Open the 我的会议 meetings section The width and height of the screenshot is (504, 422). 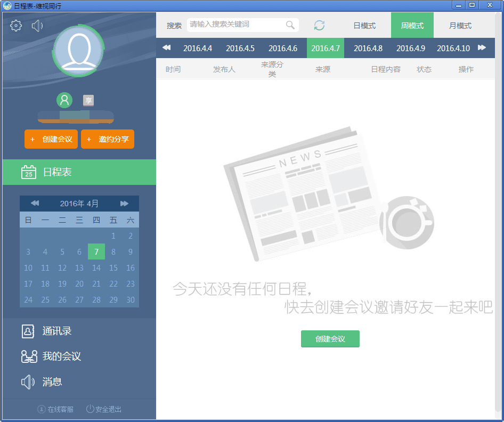(52, 356)
